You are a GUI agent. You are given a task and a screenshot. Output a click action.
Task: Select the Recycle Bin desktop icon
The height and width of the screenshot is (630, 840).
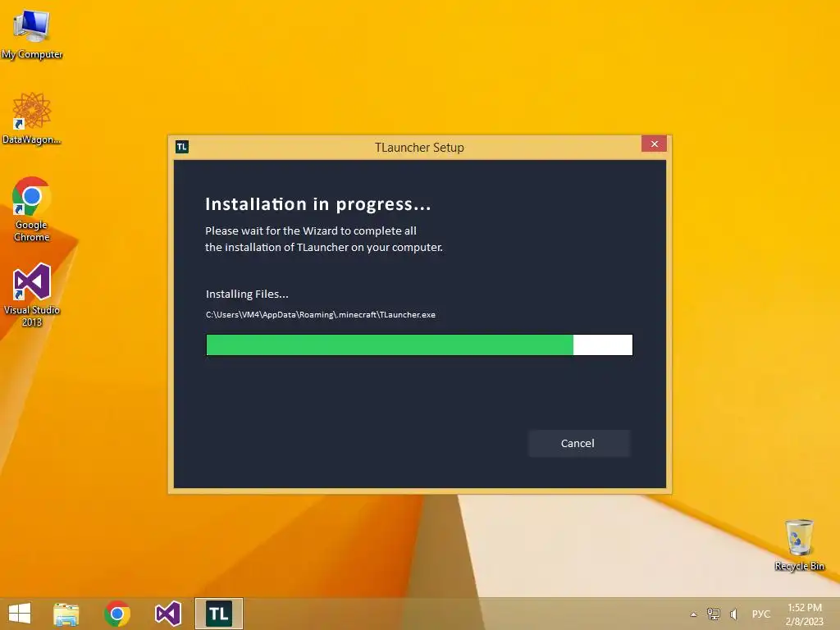799,546
